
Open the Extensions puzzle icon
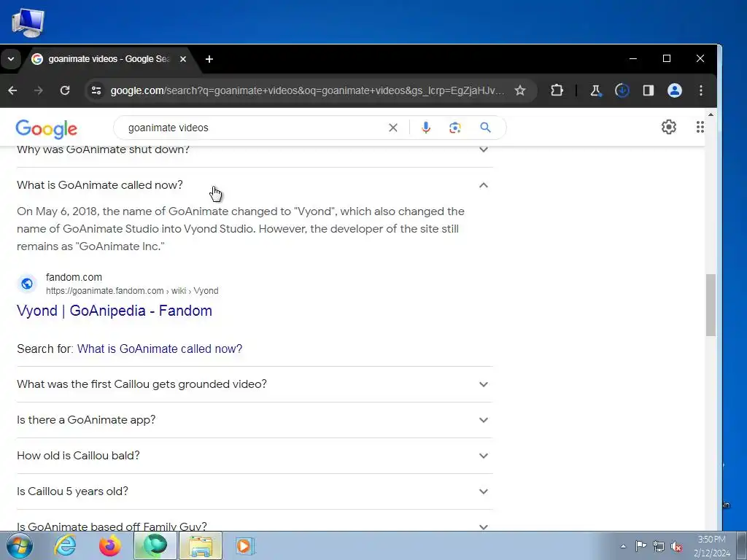pyautogui.click(x=557, y=90)
